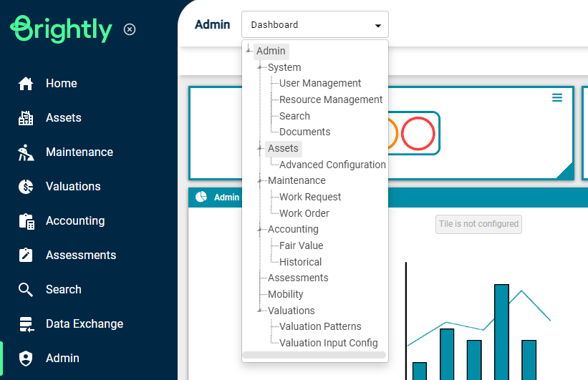Viewport: 588px width, 380px height.
Task: Choose Work Order from the dropdown tree
Action: click(x=304, y=213)
